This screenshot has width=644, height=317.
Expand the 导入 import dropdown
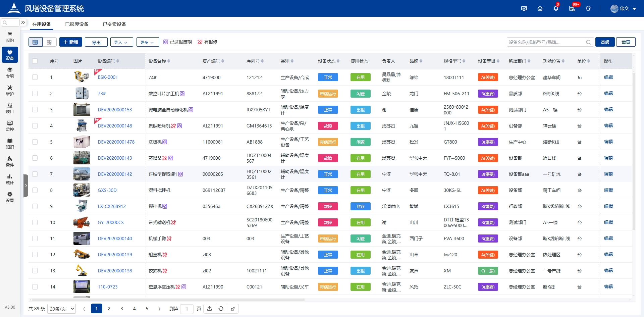(121, 42)
